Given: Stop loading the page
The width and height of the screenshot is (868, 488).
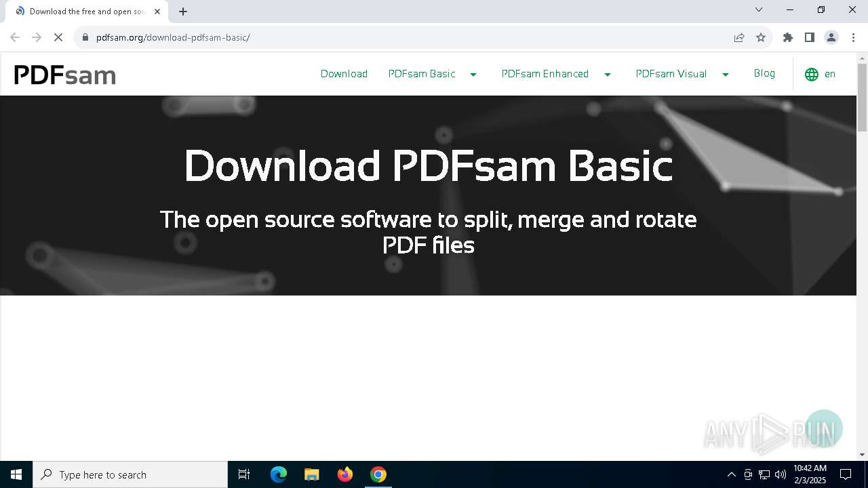Looking at the screenshot, I should coord(58,37).
